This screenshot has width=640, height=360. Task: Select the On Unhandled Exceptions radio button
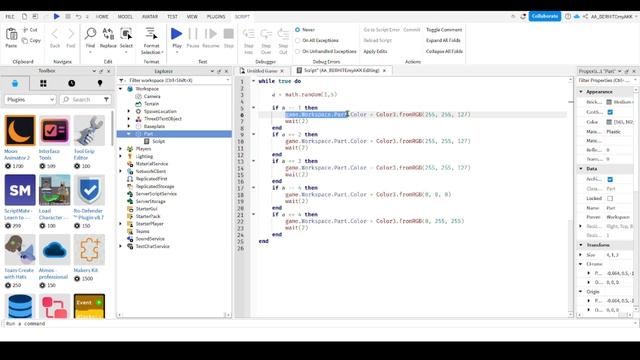point(298,51)
